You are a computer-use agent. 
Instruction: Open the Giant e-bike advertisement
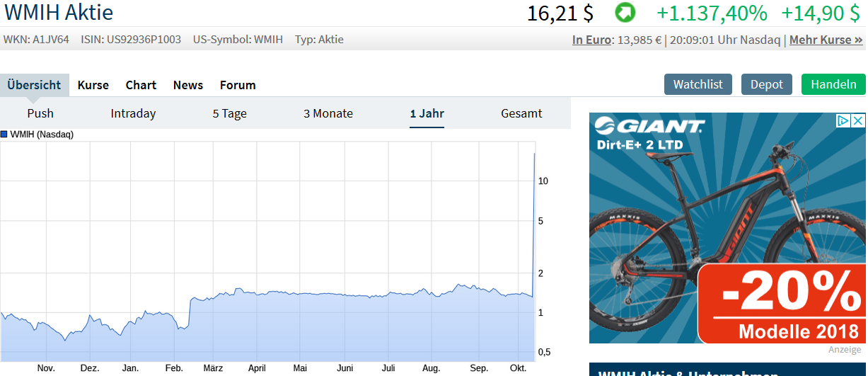727,228
